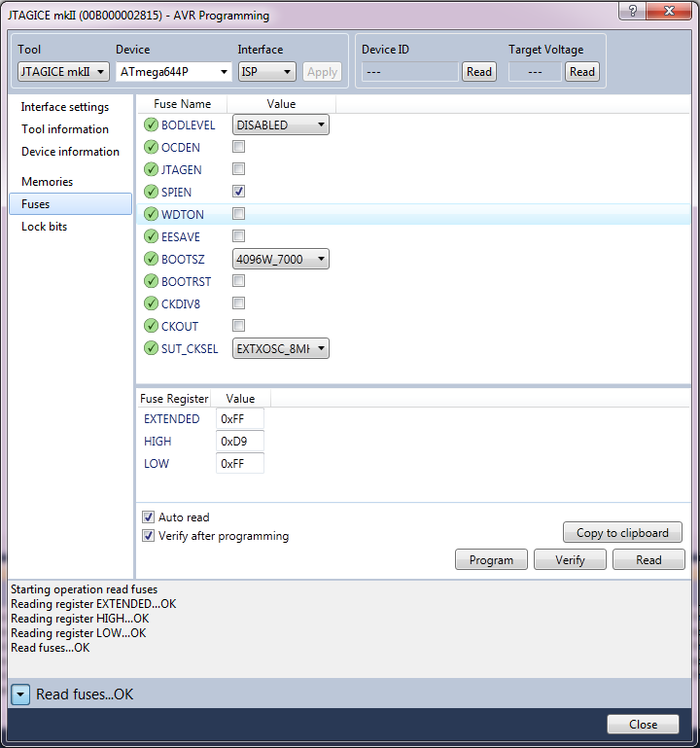The height and width of the screenshot is (748, 700).
Task: Click the Target Voltage readout field
Action: tap(535, 72)
